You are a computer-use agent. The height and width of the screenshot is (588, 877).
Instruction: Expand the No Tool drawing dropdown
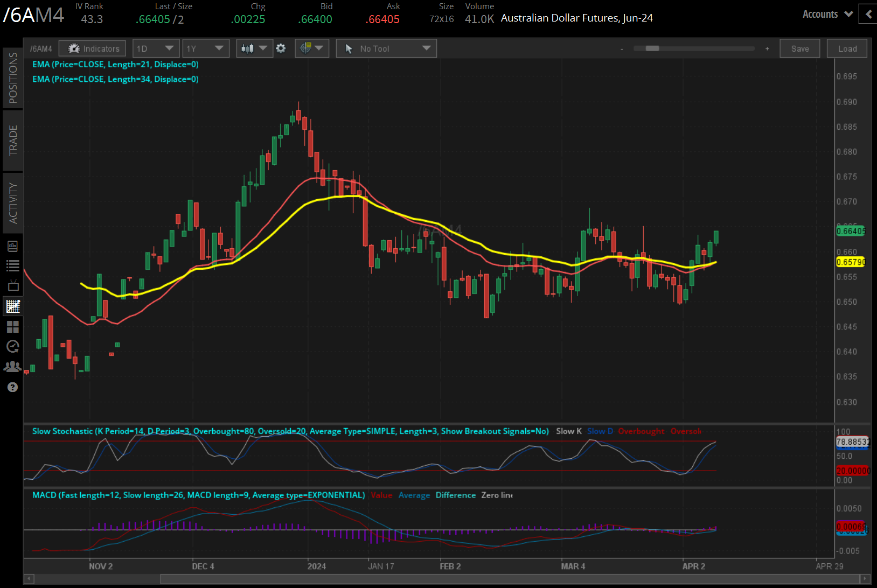pyautogui.click(x=386, y=48)
